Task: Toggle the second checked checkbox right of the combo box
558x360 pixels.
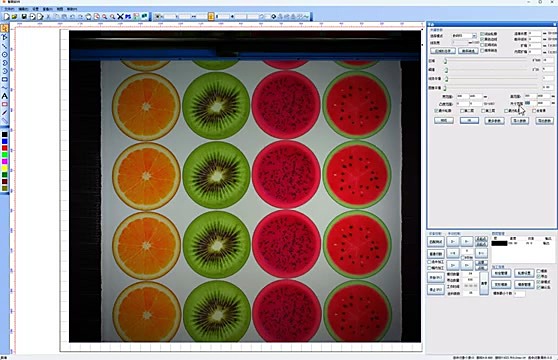Action: pyautogui.click(x=482, y=39)
